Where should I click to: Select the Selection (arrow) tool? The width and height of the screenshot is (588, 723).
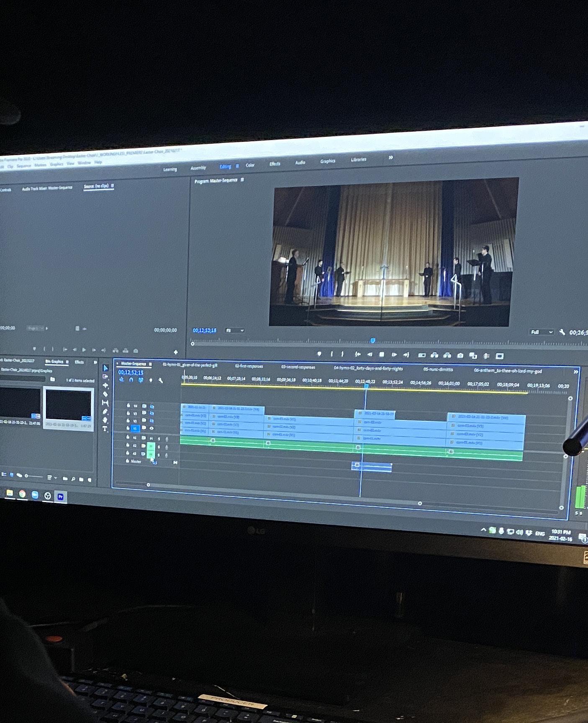(105, 368)
